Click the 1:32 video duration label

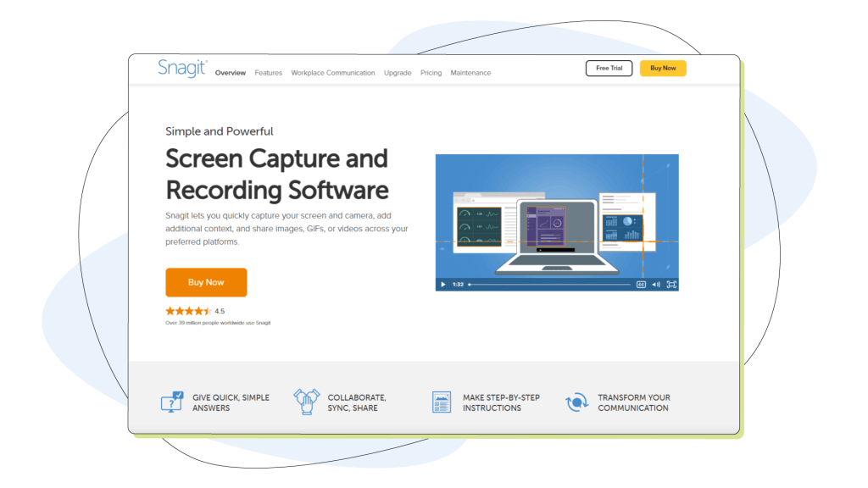[458, 285]
